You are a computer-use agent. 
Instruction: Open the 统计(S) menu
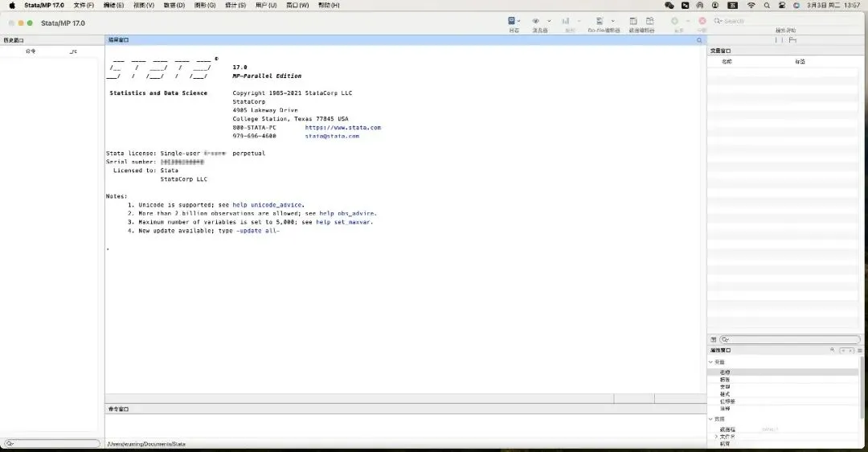coord(235,5)
